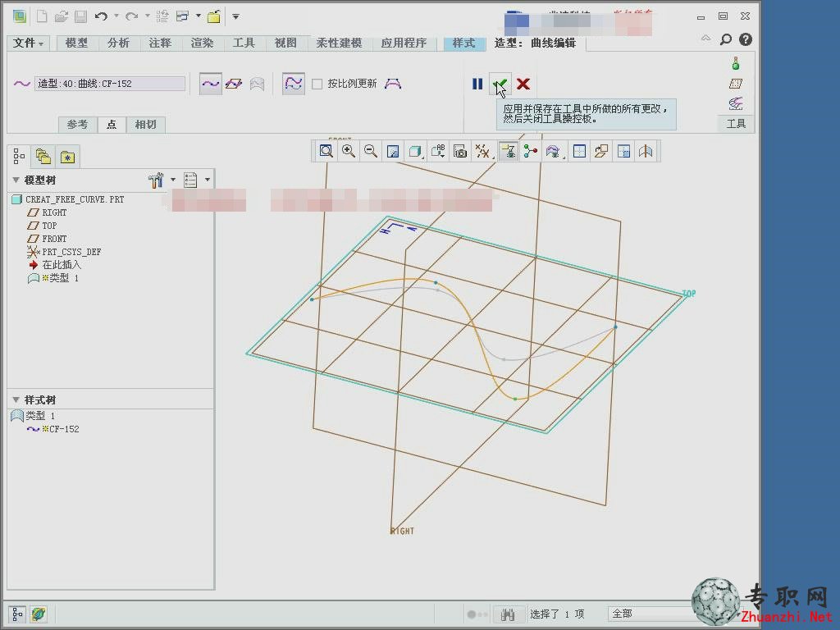Screen dimensions: 840x630
Task: Switch to the 样式 ribbon tab
Action: coord(464,43)
